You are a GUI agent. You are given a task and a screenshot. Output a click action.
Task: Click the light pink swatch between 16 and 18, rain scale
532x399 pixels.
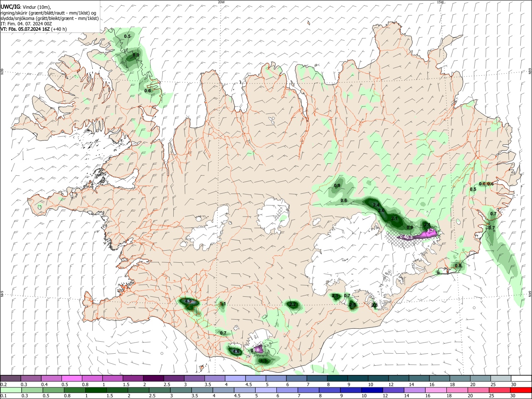pos(436,390)
